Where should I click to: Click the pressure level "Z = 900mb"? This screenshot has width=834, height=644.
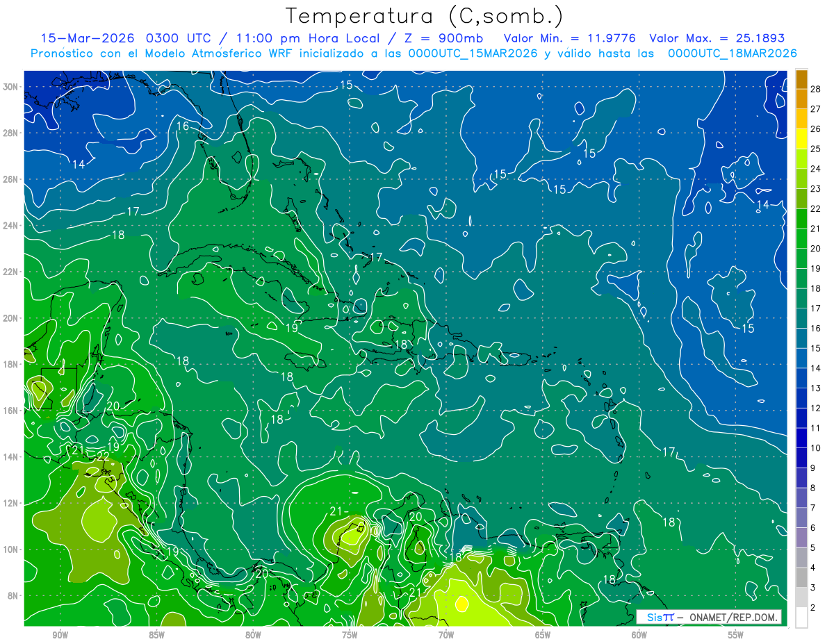coord(444,38)
